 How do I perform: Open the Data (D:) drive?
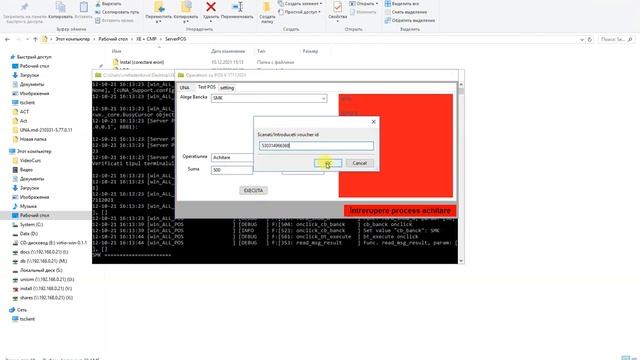(29, 233)
